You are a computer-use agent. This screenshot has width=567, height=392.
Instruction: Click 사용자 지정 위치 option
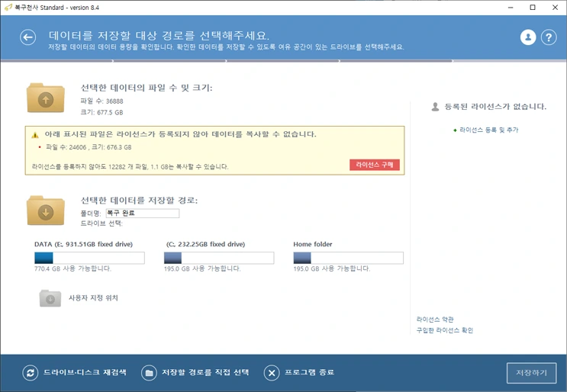(x=93, y=297)
